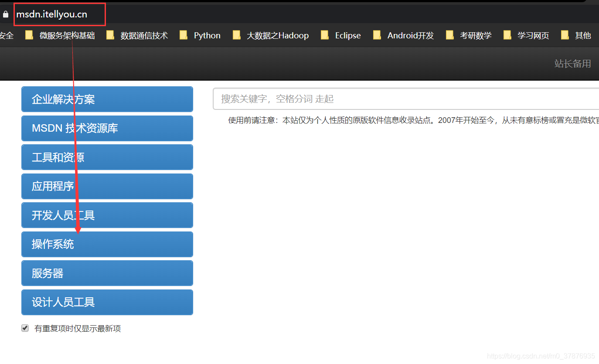Expand the 开发人员工具 category
Image resolution: width=599 pixels, height=364 pixels.
(x=107, y=215)
